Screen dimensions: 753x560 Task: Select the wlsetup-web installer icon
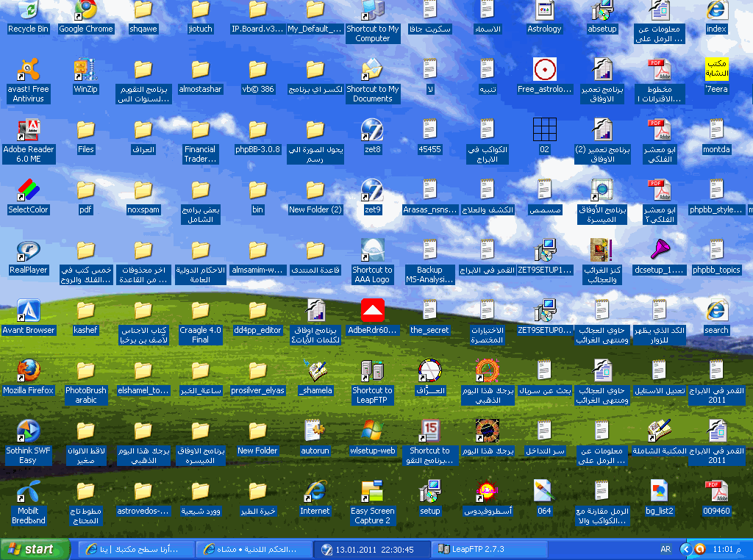tap(372, 431)
